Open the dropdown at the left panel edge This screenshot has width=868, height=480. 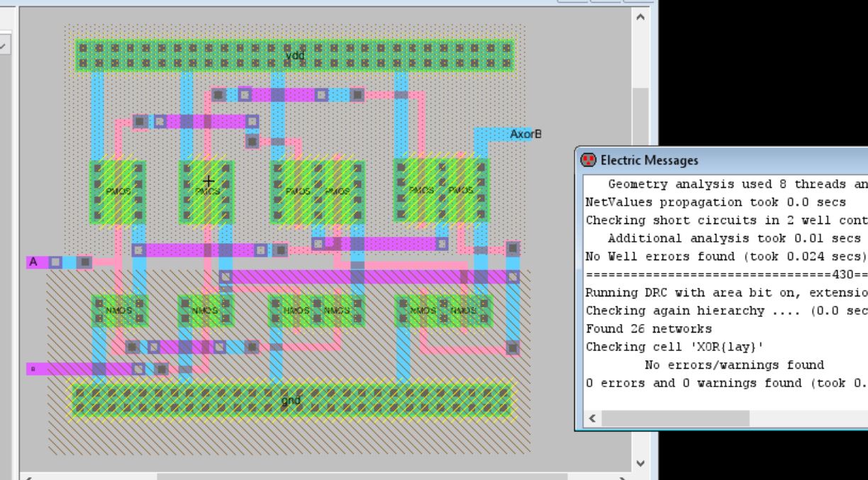click(x=4, y=45)
